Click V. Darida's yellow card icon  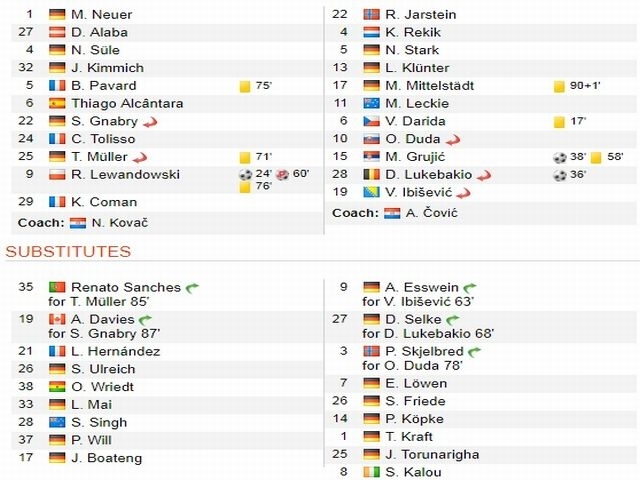coord(559,122)
